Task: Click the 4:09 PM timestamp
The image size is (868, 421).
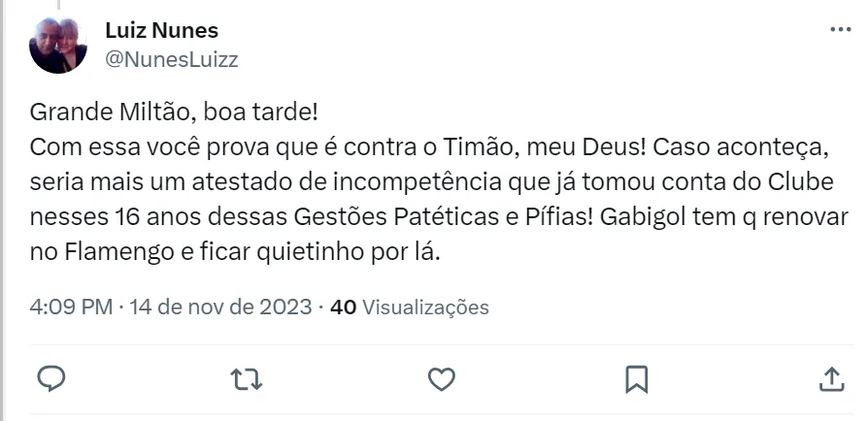Action: click(x=71, y=308)
